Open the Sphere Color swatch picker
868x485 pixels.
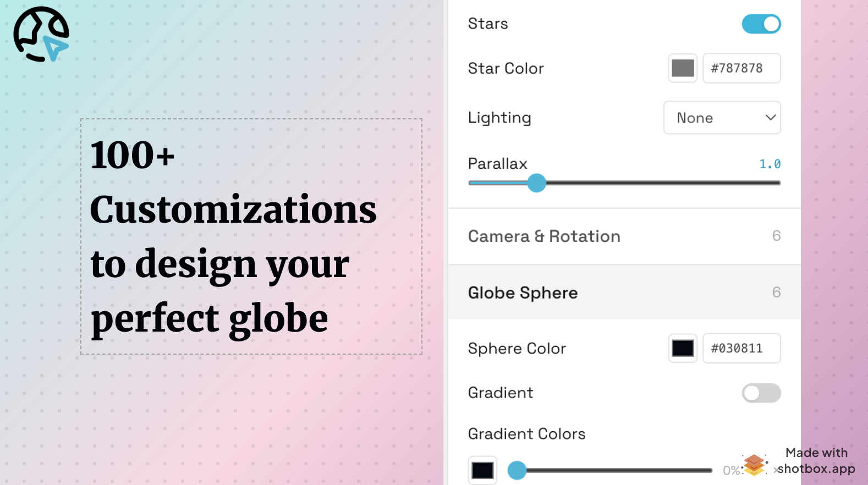[x=683, y=348]
